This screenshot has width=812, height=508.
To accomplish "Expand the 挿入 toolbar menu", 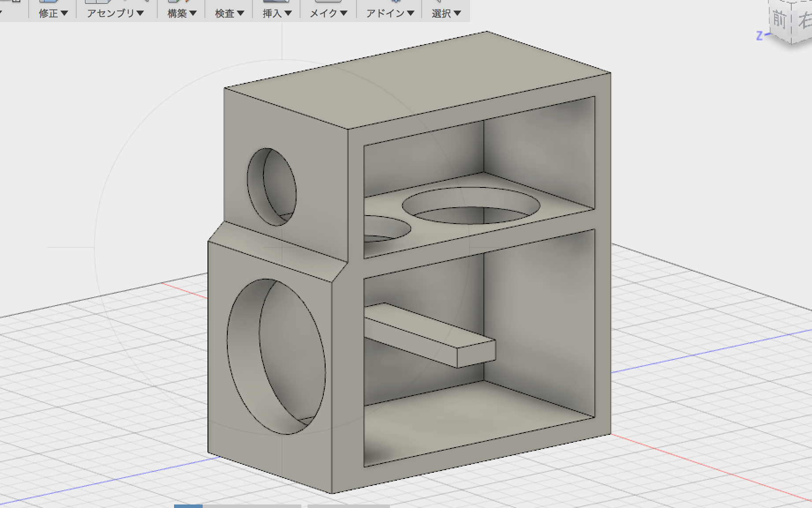I will pyautogui.click(x=277, y=13).
